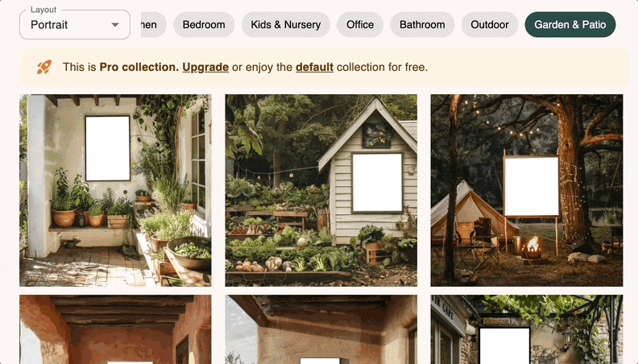The image size is (638, 364).
Task: Select the Outdoor category chip
Action: (490, 25)
